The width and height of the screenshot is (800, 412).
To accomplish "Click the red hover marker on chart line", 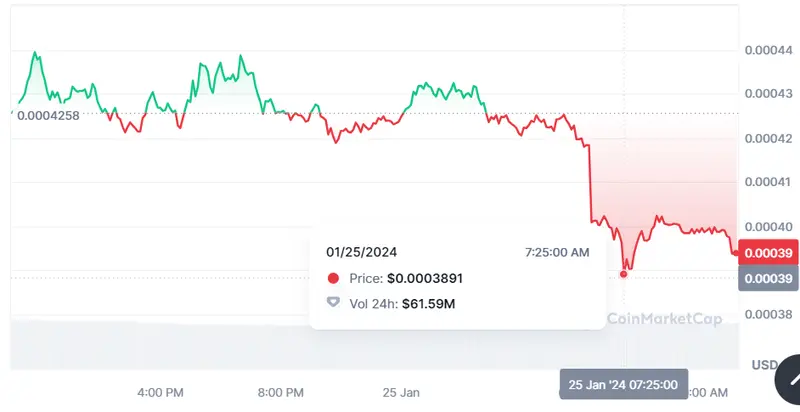I will point(627,271).
